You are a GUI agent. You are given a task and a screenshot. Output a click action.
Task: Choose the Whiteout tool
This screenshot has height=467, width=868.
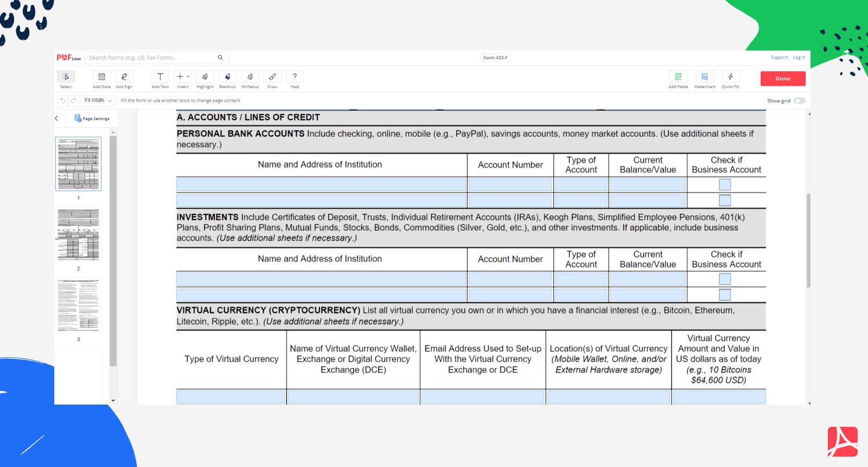[250, 79]
